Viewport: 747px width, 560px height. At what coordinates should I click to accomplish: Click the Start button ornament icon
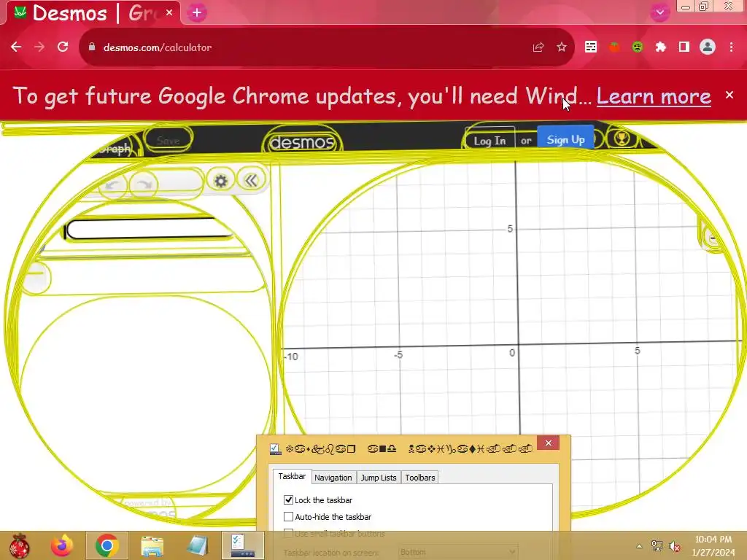[19, 545]
